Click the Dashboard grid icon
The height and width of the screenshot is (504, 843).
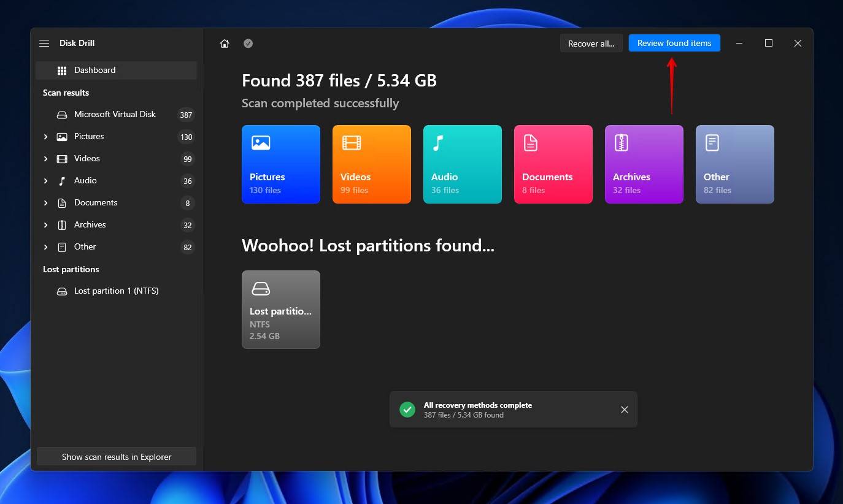click(62, 71)
